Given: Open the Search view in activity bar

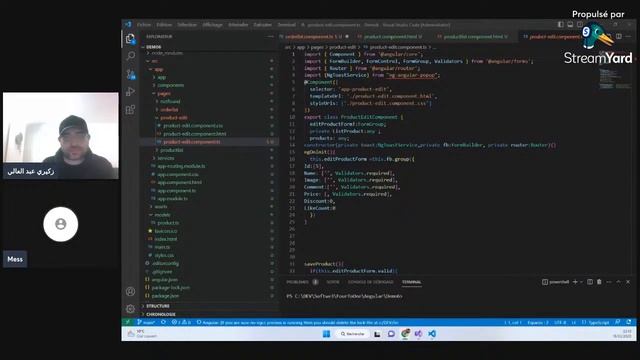Looking at the screenshot, I should click(131, 56).
